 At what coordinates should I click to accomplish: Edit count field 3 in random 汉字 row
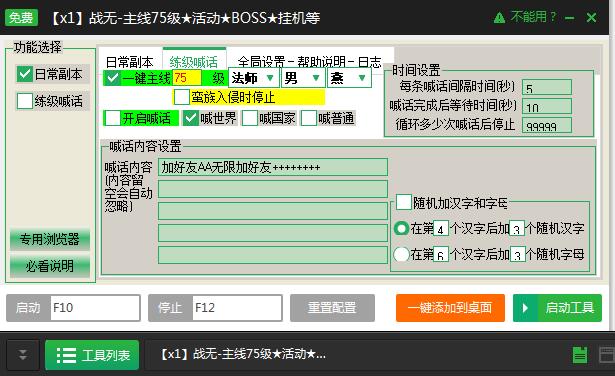click(x=517, y=228)
